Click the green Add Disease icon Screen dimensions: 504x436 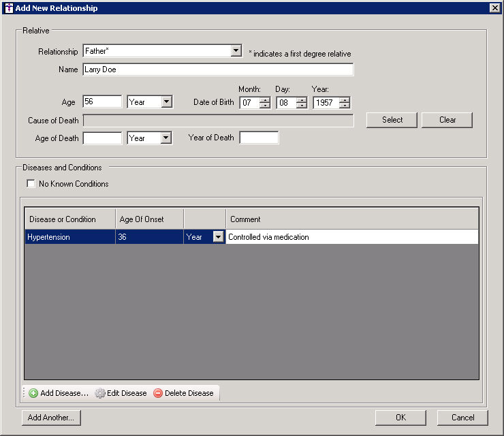click(33, 393)
